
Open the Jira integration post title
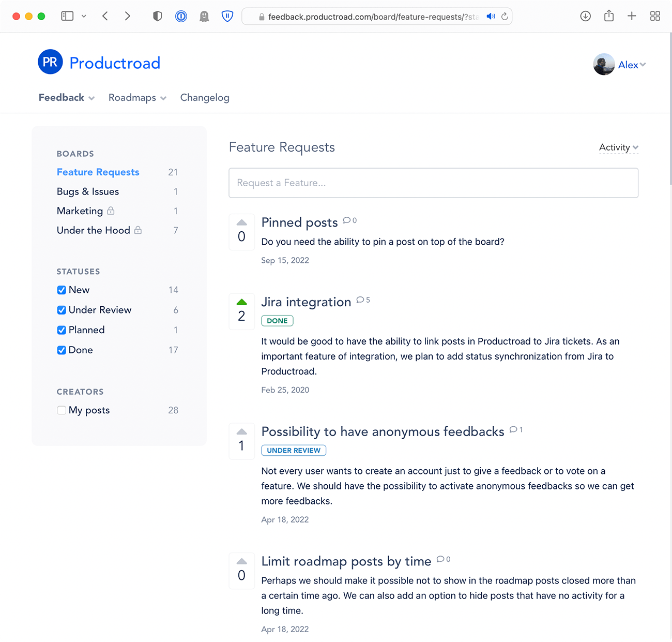307,302
